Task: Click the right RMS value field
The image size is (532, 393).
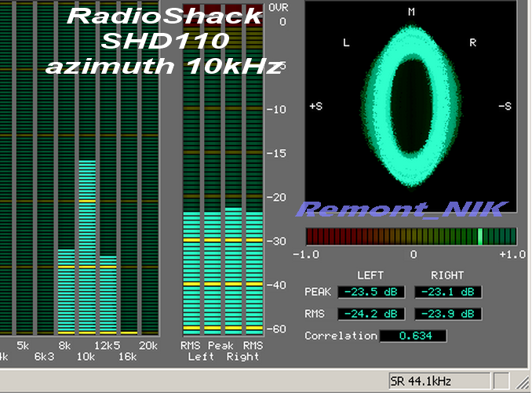Action: (x=447, y=314)
